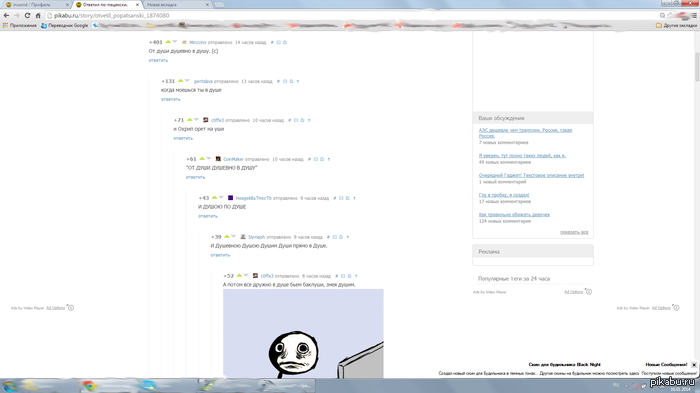700x393 pixels.
Task: Reply to the +43 comment via "ответить"
Action: tap(208, 216)
